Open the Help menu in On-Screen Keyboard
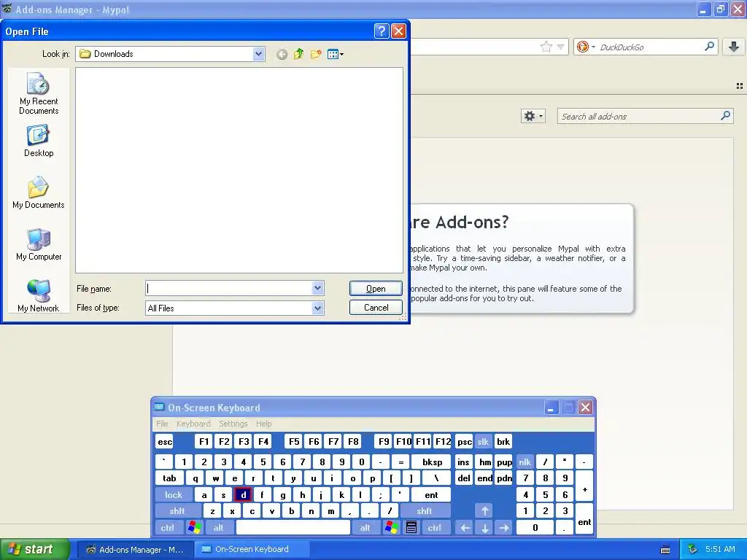Image resolution: width=747 pixels, height=560 pixels. 264,424
